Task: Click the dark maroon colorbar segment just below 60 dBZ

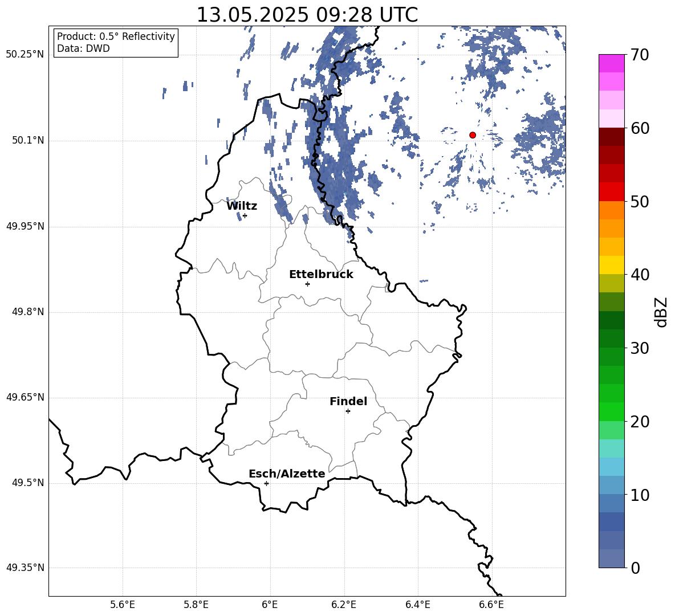Action: (x=611, y=137)
